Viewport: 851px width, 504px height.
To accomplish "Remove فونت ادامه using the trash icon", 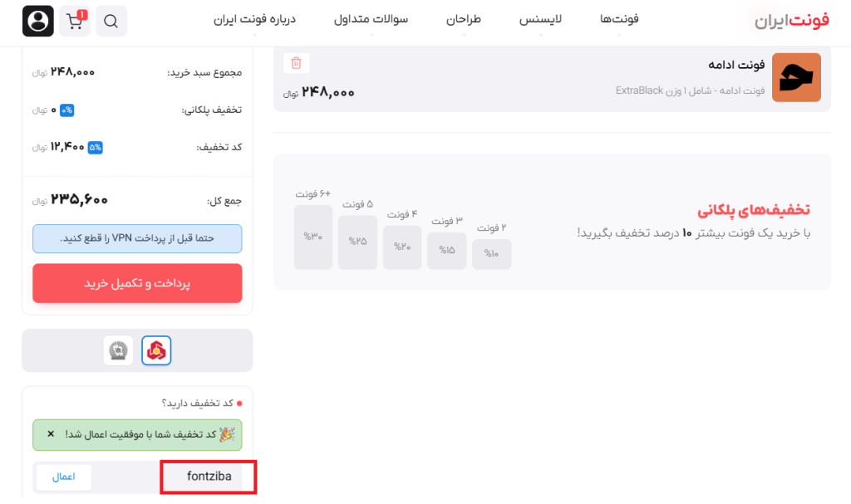I will [x=295, y=62].
